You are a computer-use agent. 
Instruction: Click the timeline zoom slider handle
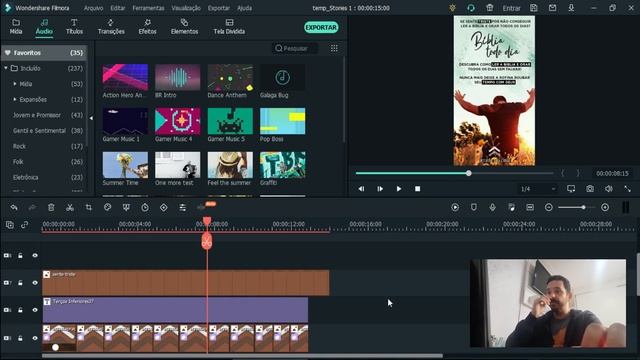[x=584, y=207]
